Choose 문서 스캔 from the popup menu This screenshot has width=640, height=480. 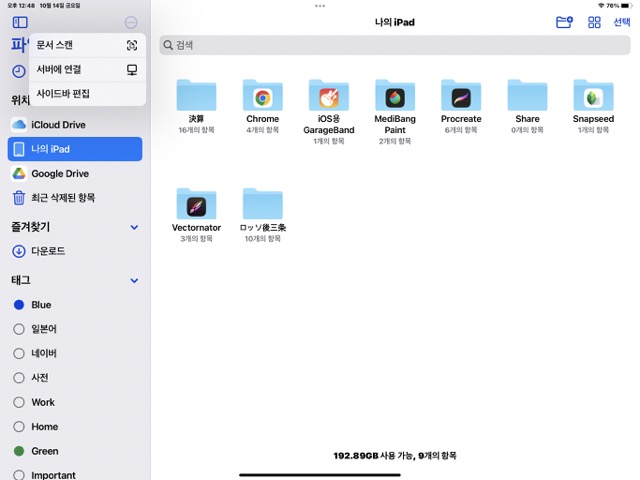[88, 45]
